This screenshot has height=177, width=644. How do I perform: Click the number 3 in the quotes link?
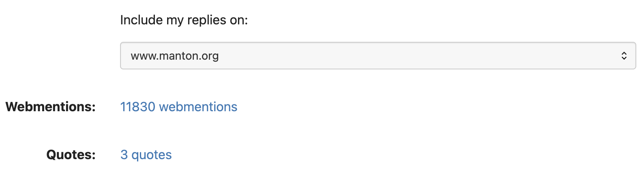click(x=124, y=155)
